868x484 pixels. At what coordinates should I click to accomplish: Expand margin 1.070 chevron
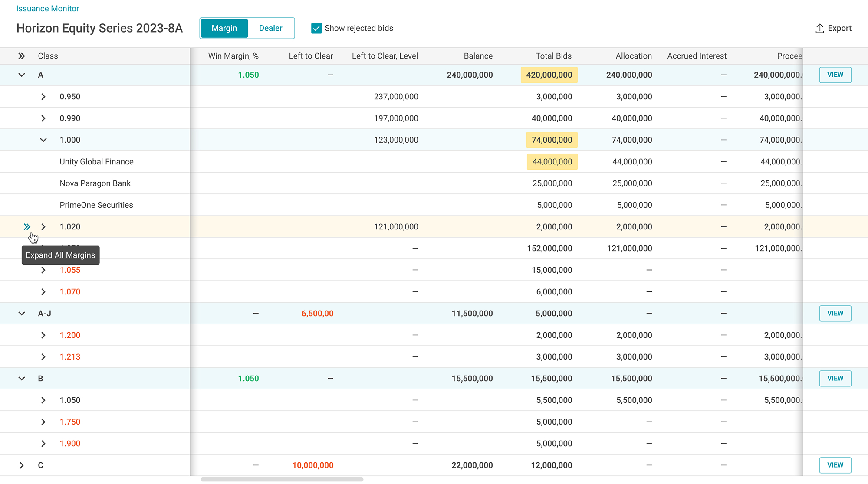[x=43, y=292]
